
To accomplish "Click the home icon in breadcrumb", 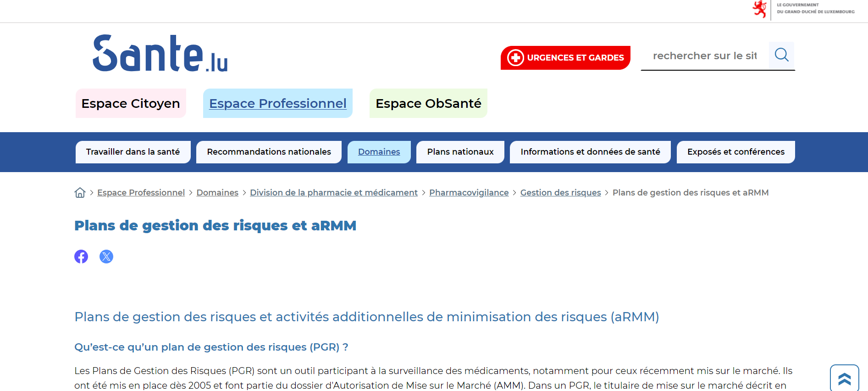I will (80, 193).
